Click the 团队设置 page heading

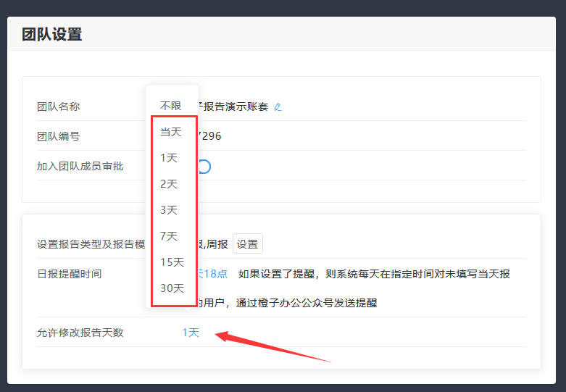52,34
